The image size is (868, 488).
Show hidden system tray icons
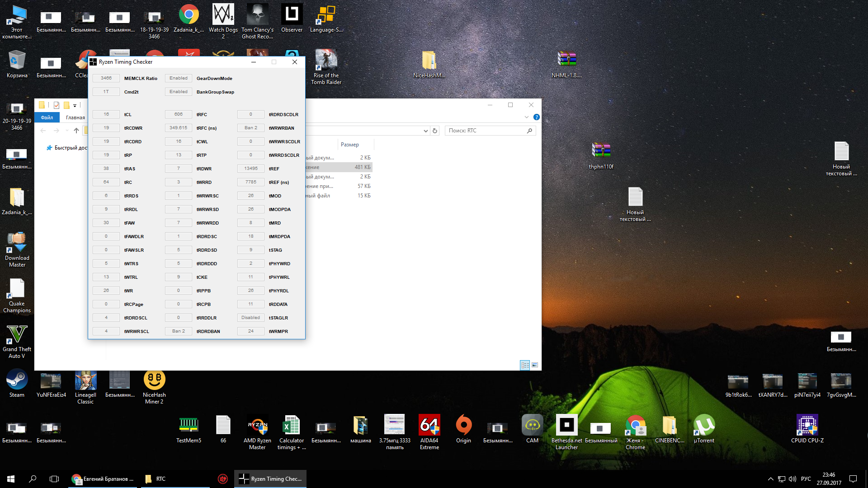(770, 479)
